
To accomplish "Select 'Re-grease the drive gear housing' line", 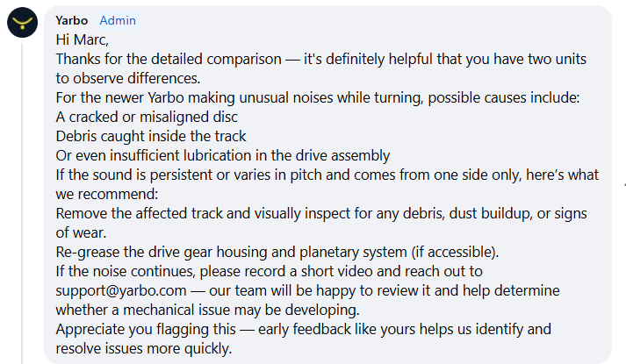I will click(277, 252).
